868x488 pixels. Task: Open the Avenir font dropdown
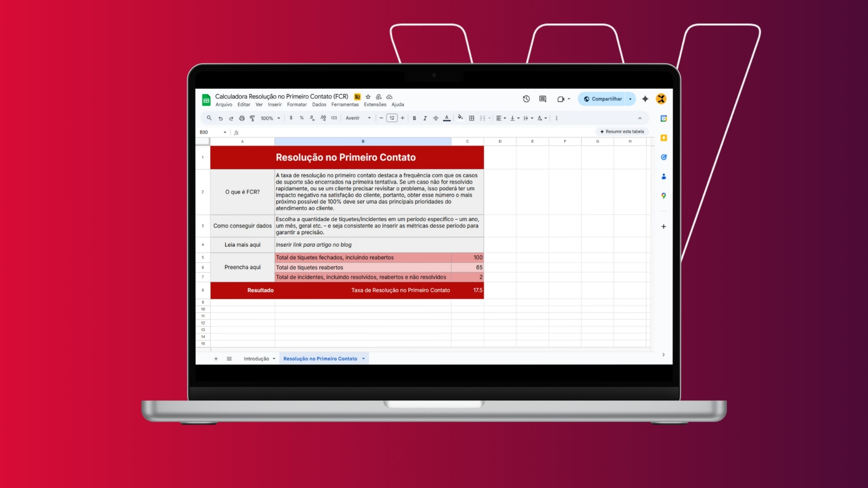coord(358,118)
